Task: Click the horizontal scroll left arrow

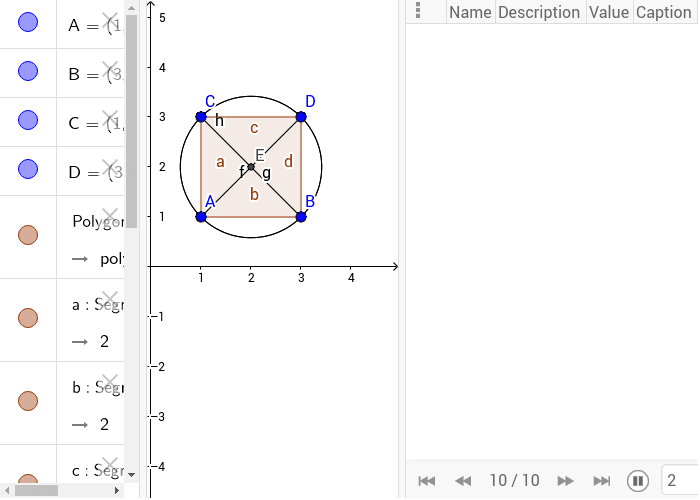Action: point(7,490)
